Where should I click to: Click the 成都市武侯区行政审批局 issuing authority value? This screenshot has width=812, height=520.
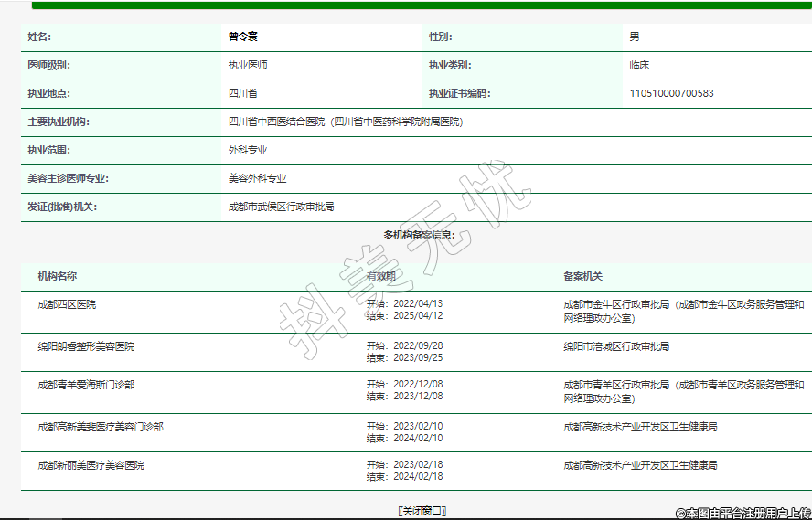click(x=281, y=207)
